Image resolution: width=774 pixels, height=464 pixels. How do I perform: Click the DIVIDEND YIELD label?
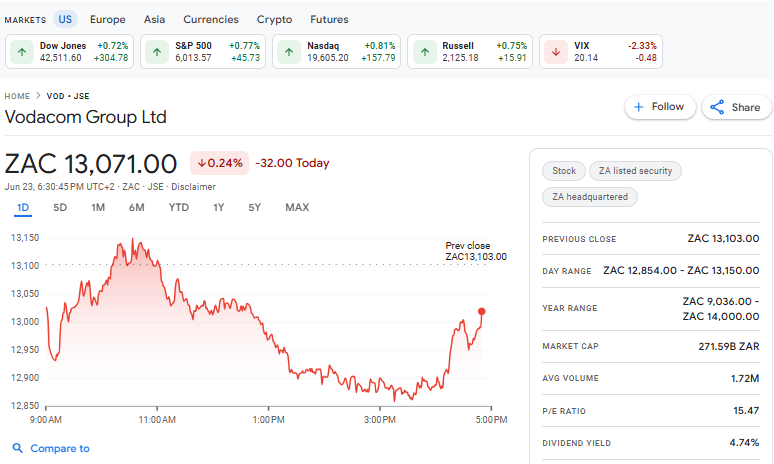[577, 443]
